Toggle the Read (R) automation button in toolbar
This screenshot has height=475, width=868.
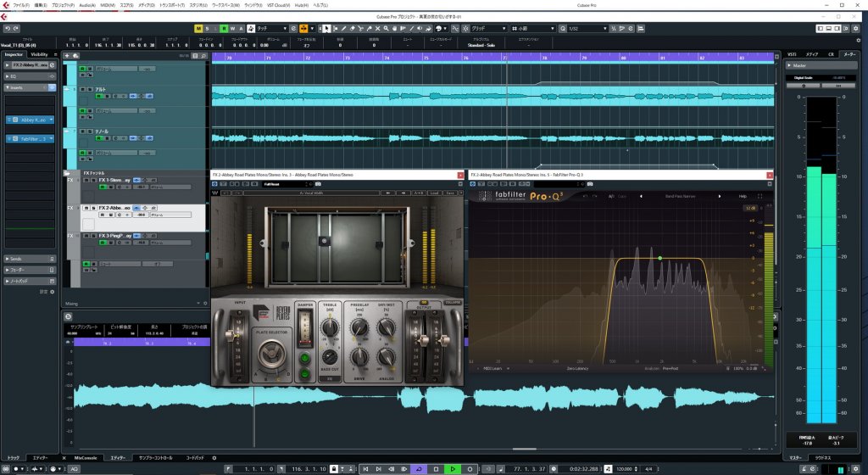[x=222, y=28]
